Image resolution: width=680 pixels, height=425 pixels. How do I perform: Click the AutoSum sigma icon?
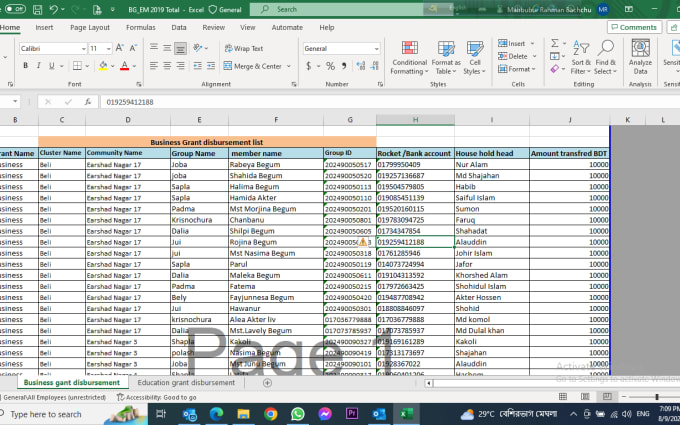click(x=555, y=43)
